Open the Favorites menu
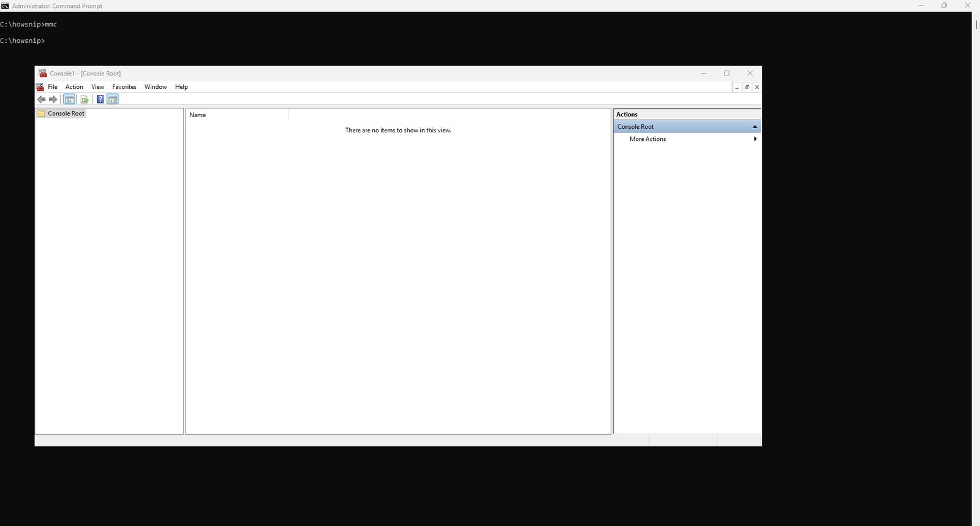The height and width of the screenshot is (526, 980). [x=124, y=87]
